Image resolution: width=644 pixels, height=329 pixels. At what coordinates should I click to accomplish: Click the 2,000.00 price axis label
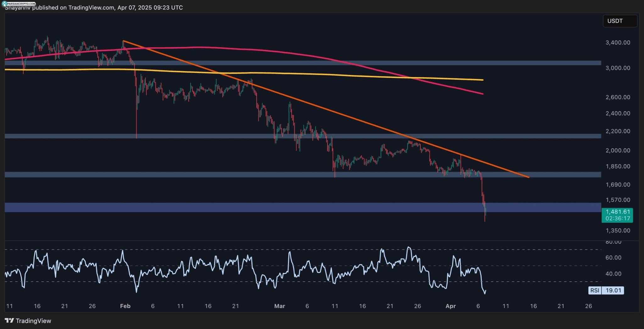coord(618,150)
